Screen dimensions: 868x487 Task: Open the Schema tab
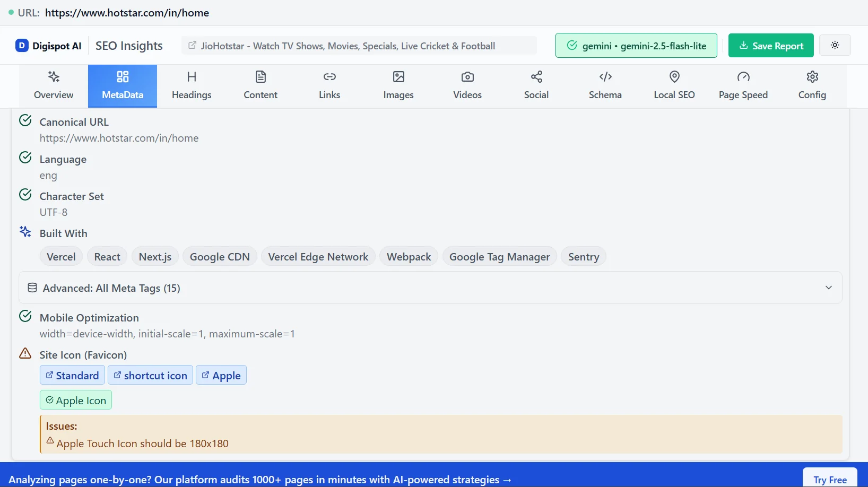pyautogui.click(x=605, y=86)
